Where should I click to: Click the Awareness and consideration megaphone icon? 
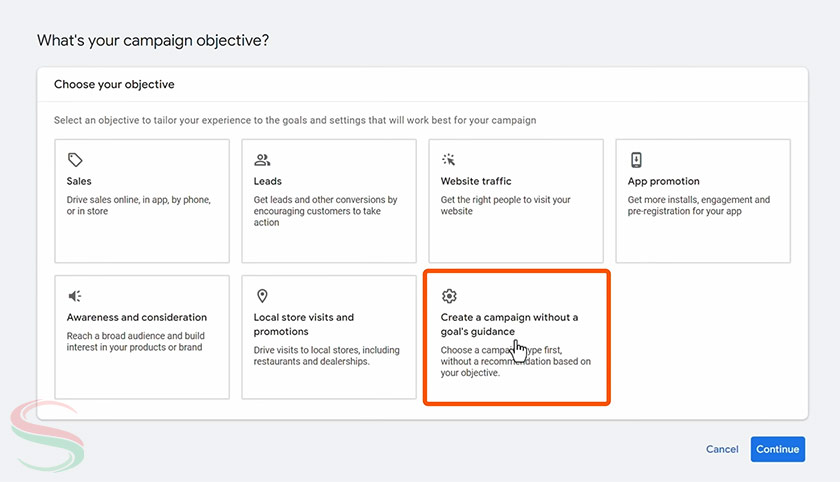75,296
